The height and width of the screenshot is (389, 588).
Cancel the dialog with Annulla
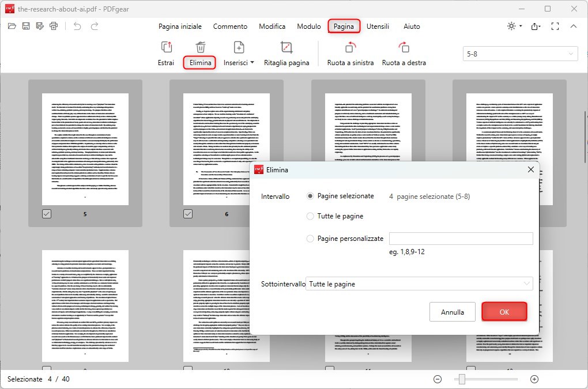click(x=452, y=311)
